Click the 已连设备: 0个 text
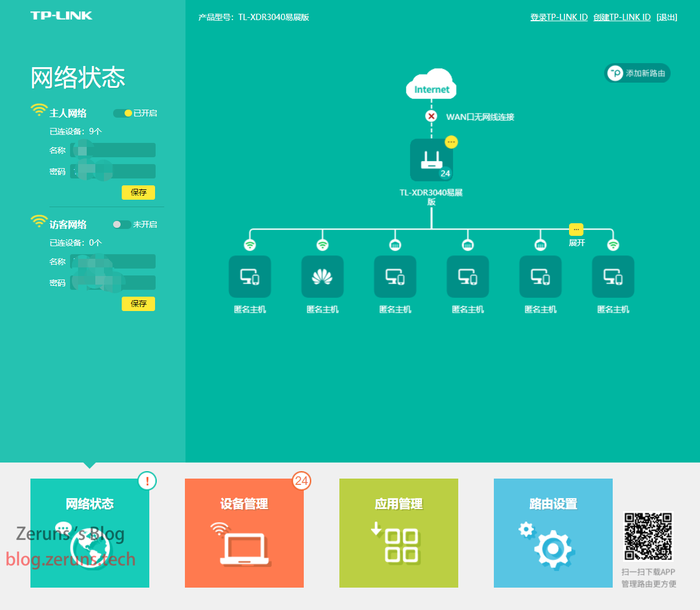 coord(75,243)
